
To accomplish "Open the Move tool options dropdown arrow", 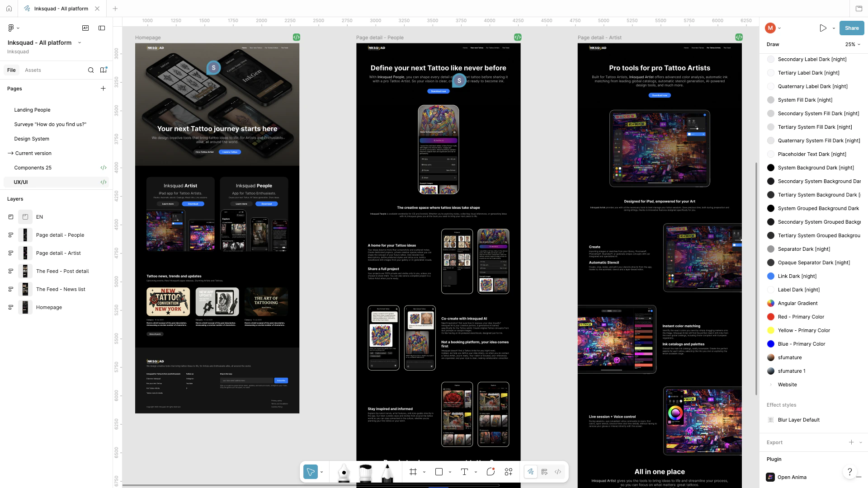I will click(321, 472).
